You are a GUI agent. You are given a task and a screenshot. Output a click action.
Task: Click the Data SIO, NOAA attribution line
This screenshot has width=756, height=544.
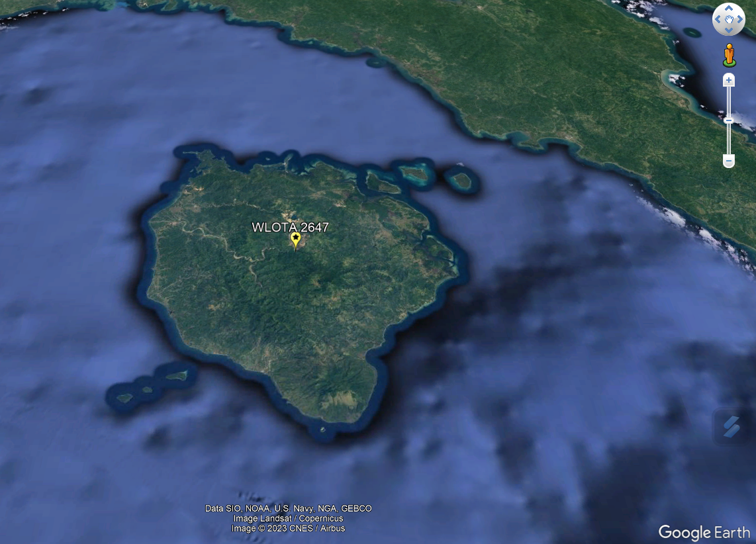coord(288,508)
